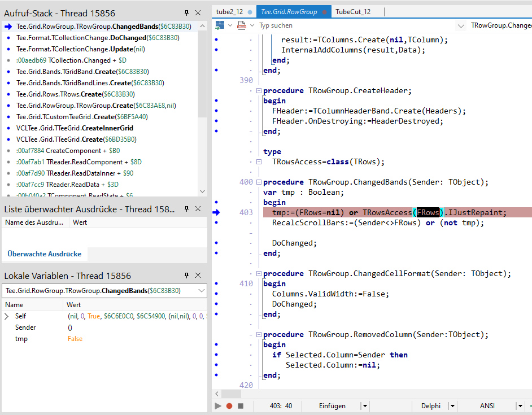This screenshot has width=532, height=415.
Task: Click the editor navigation sections icon
Action: pyautogui.click(x=220, y=25)
